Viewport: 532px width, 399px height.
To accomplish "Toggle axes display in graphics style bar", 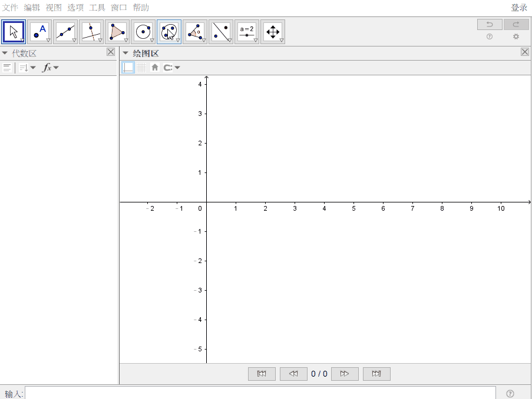I will click(128, 68).
